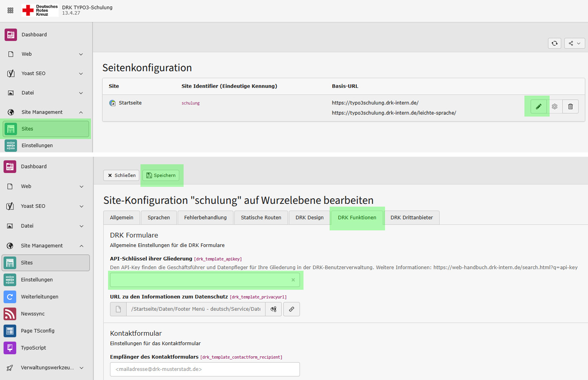The width and height of the screenshot is (588, 380).
Task: Click the Web page icon in upper sidebar
Action: [11, 54]
